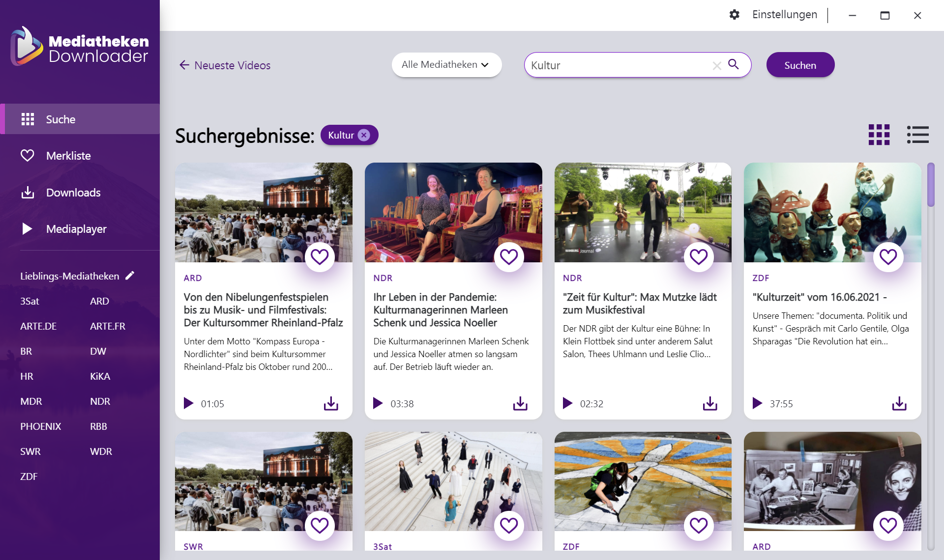Download the Kulturzeit ZDF video
Viewport: 944px width, 560px height.
click(x=899, y=403)
